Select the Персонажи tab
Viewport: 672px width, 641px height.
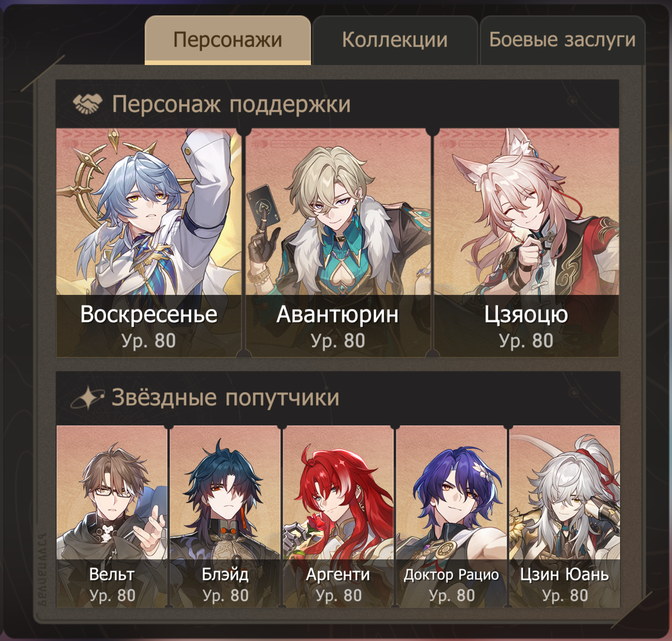(228, 40)
